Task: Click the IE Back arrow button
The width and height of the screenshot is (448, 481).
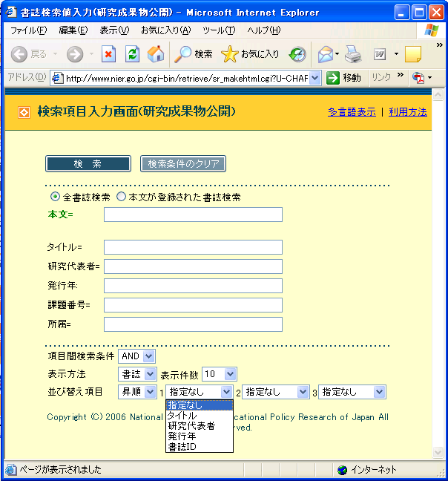Action: point(20,54)
